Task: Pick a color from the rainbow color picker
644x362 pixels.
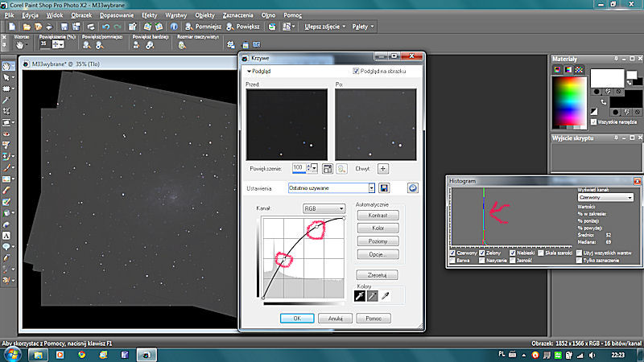Action: point(569,102)
